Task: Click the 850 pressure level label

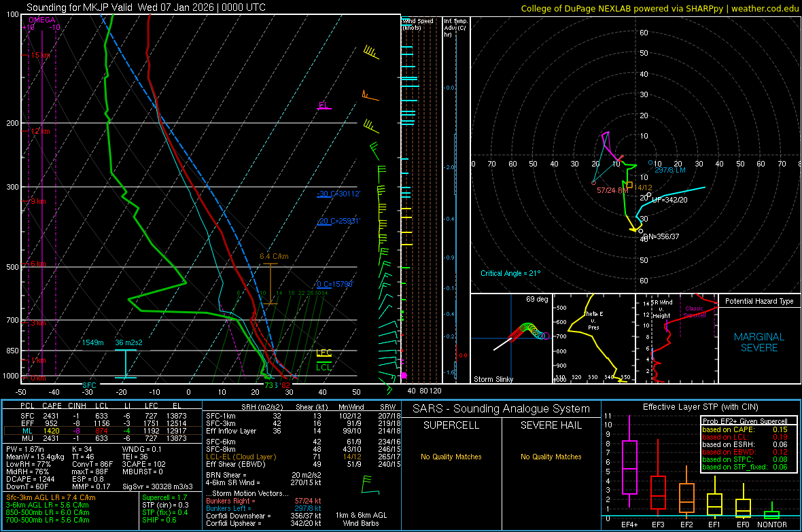Action: point(12,351)
